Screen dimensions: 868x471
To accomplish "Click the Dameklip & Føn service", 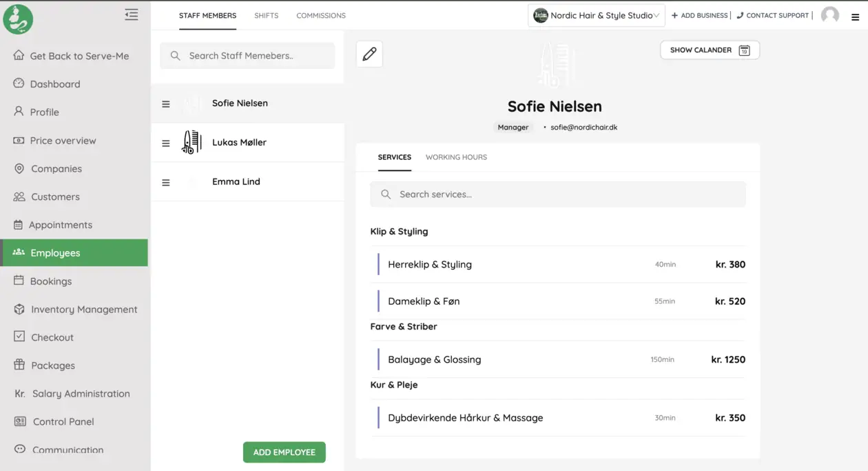I will coord(558,301).
